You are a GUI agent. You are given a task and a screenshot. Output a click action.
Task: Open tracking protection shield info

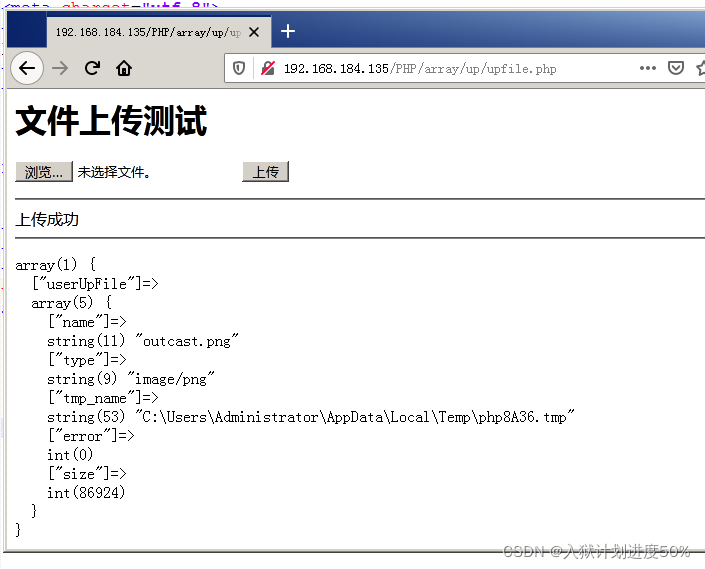click(239, 68)
